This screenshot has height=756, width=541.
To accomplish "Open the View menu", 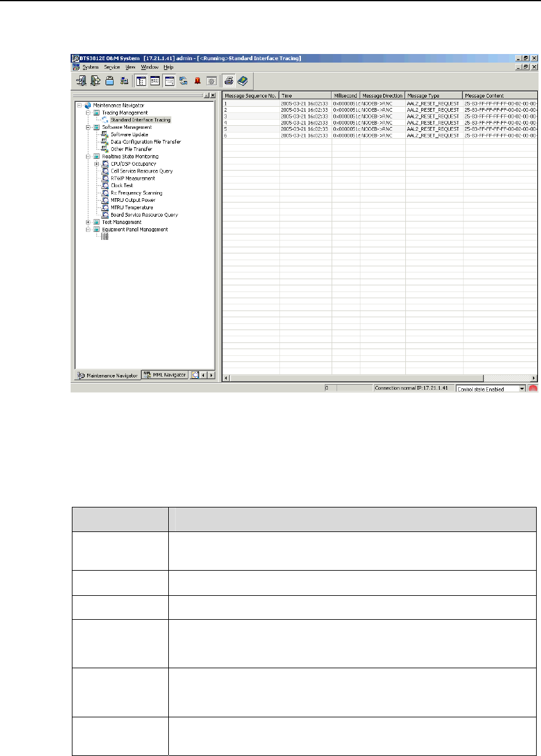I will click(x=130, y=67).
